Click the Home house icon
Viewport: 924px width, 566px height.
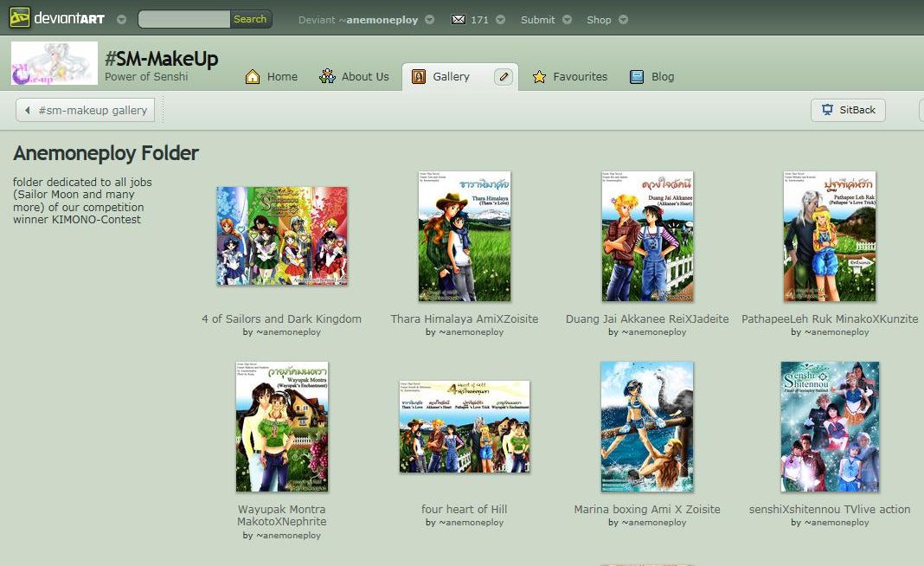coord(253,77)
